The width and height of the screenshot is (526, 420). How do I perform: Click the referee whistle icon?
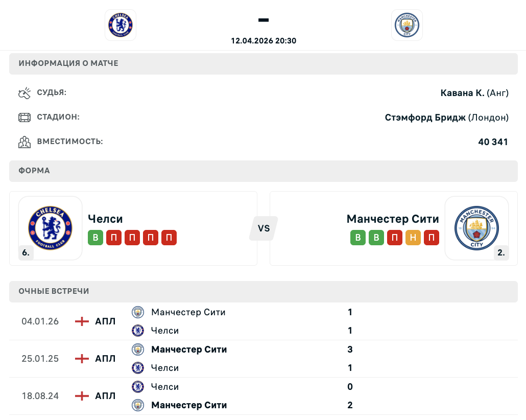[25, 93]
